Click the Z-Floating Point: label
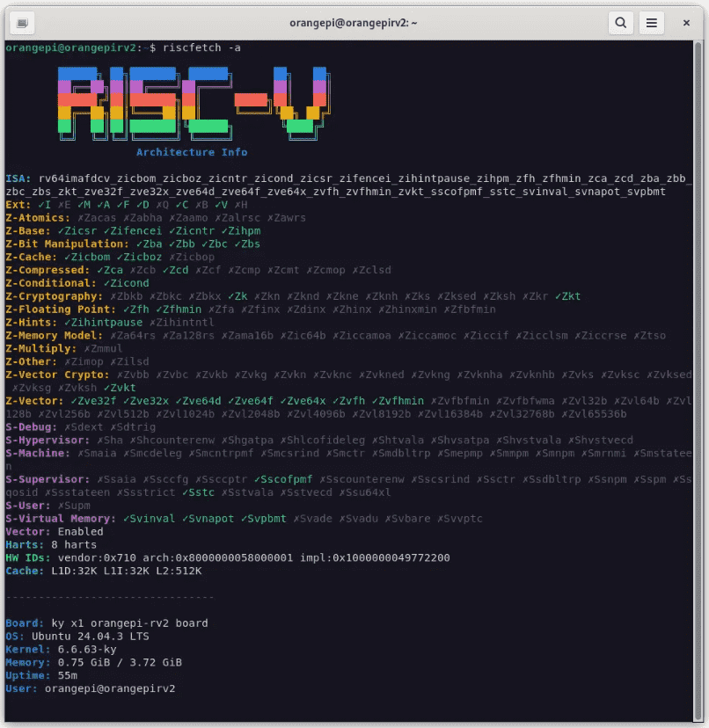Image resolution: width=709 pixels, height=728 pixels. tap(61, 309)
